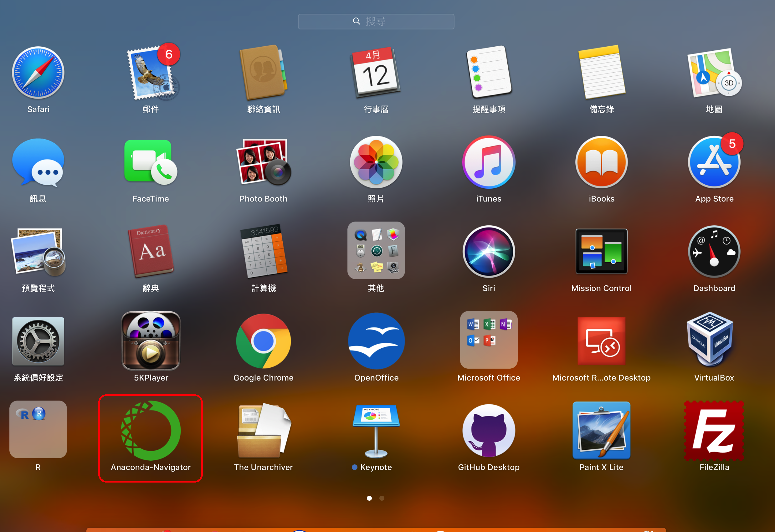Open the Calendar app (行事曆)
This screenshot has width=775, height=532.
(x=376, y=73)
